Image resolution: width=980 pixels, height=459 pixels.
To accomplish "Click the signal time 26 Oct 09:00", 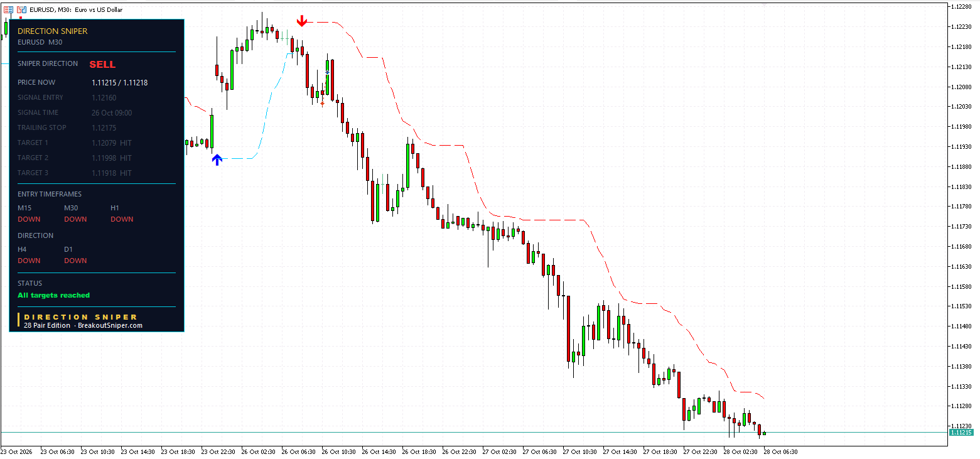I will tap(112, 112).
